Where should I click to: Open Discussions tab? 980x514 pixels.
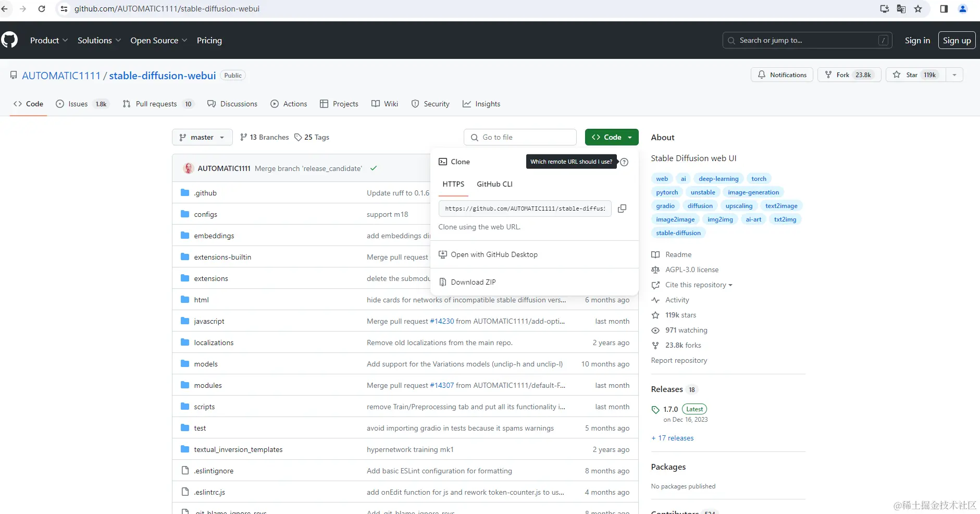point(232,104)
